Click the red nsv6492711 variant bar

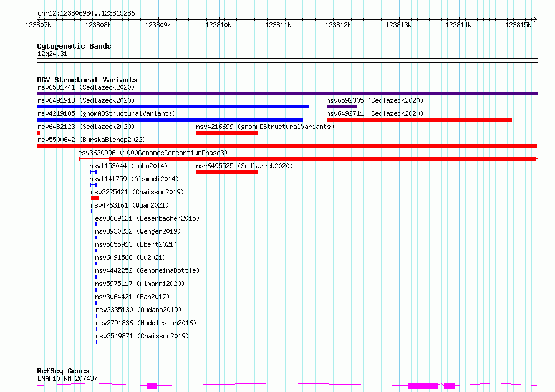[x=419, y=120]
